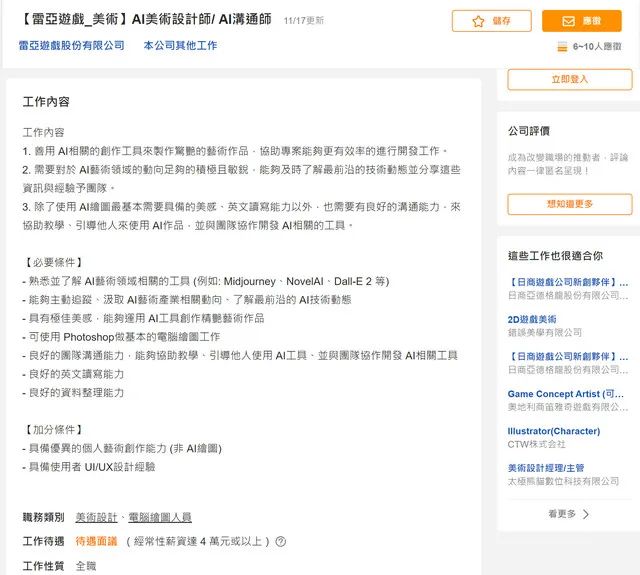Click the 職務類別 label
Screen dimensions: 640x575
tap(44, 517)
